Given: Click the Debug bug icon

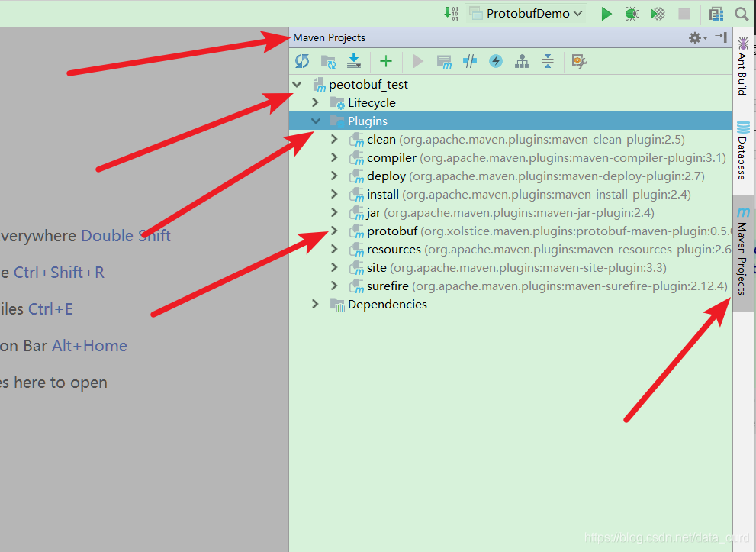Looking at the screenshot, I should (x=632, y=14).
